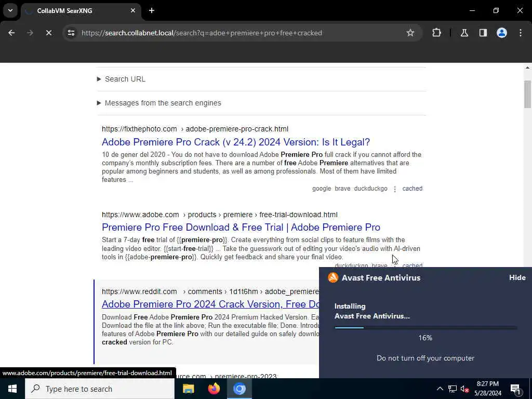Open Chrome three-dot menu
532x399 pixels.
[521, 33]
